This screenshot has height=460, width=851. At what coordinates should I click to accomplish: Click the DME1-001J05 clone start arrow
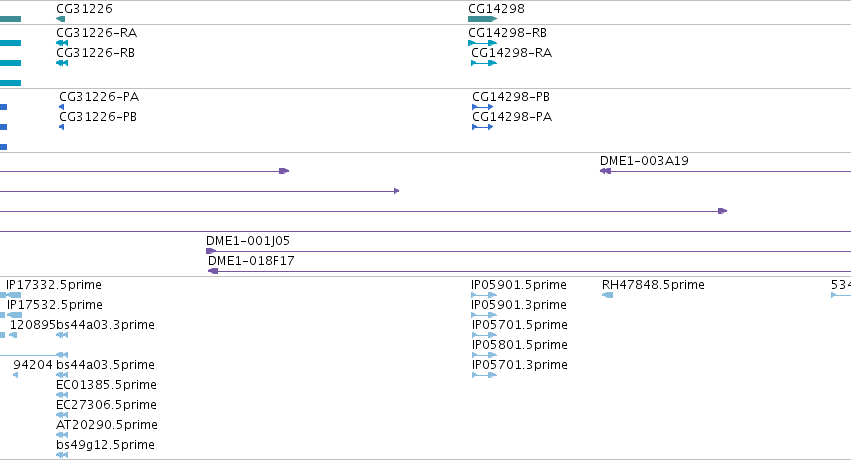(x=211, y=251)
